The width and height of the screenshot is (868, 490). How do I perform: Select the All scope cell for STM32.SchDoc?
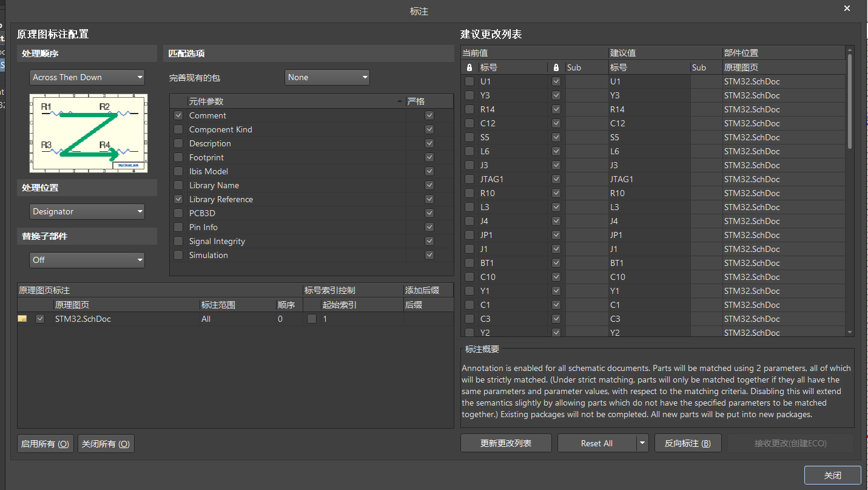point(237,319)
